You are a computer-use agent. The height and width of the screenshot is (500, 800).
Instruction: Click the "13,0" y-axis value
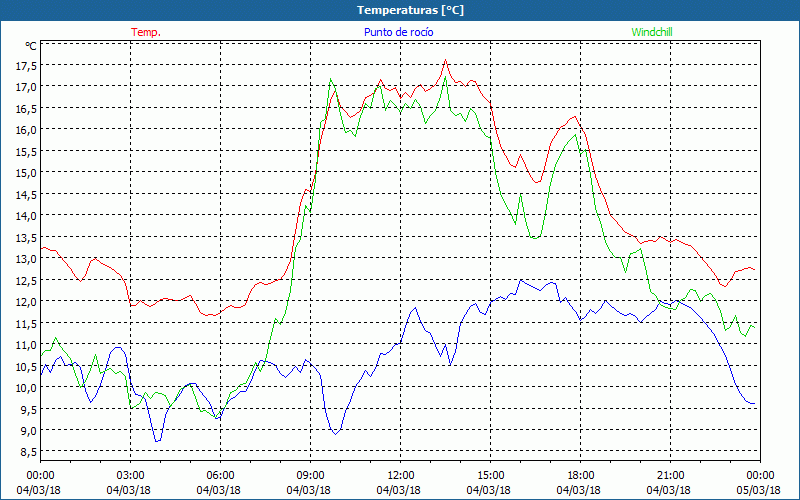(x=26, y=259)
